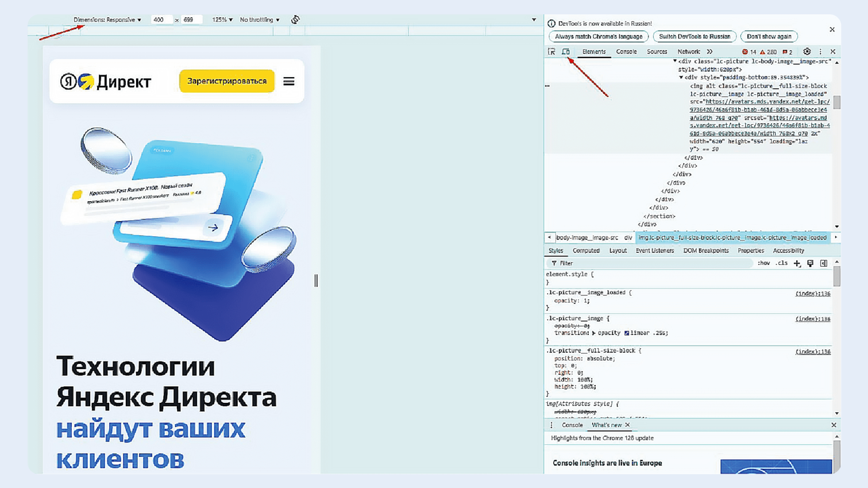Click the info icon in language notice
The width and height of the screenshot is (868, 488).
551,24
